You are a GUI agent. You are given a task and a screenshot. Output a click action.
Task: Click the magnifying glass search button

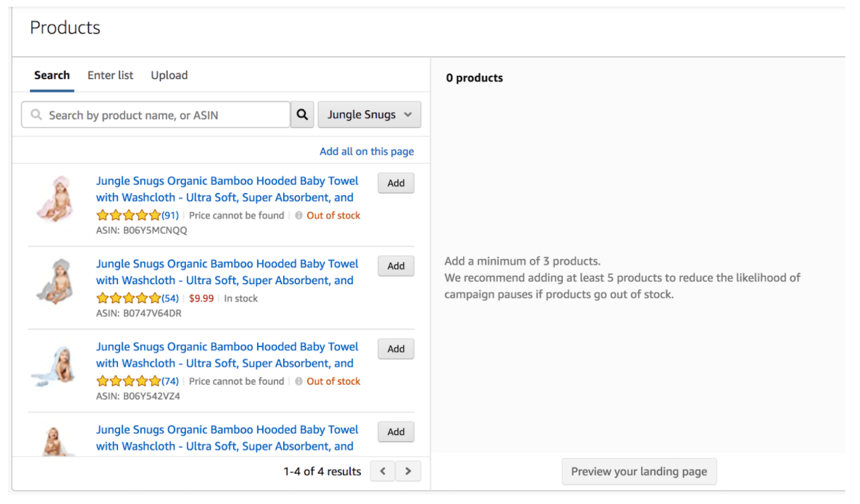point(303,115)
